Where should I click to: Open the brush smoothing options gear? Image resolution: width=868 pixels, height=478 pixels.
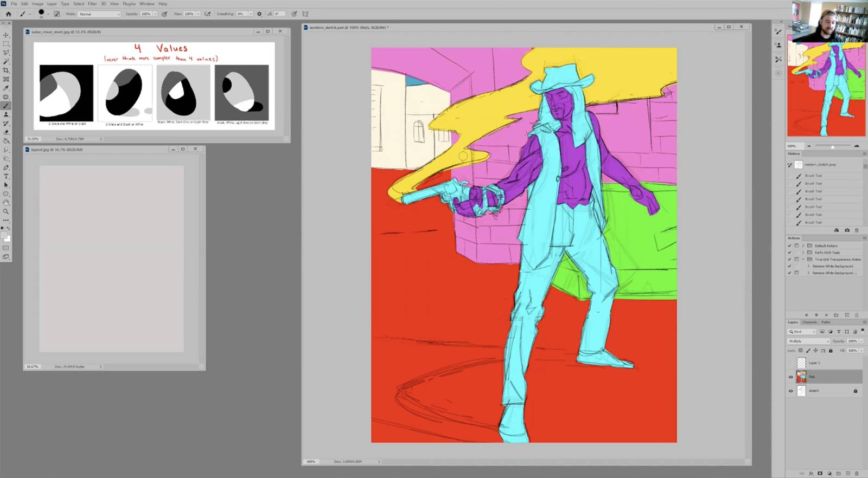(259, 14)
